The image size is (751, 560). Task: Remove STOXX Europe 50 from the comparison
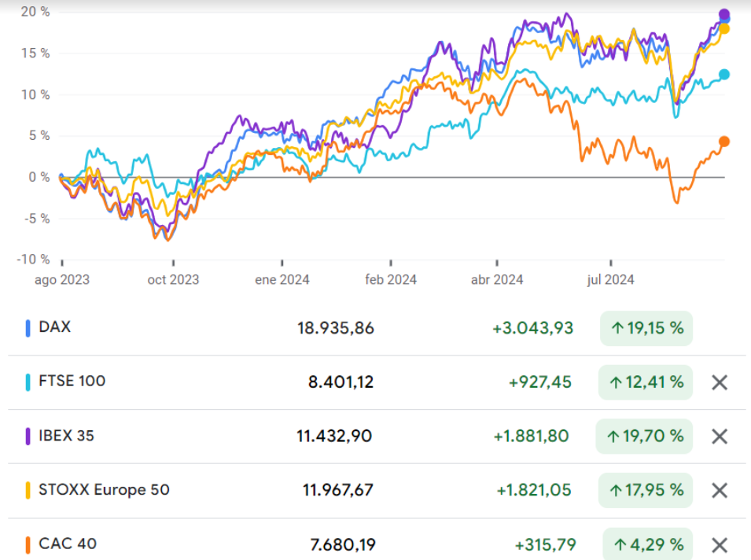coord(719,491)
